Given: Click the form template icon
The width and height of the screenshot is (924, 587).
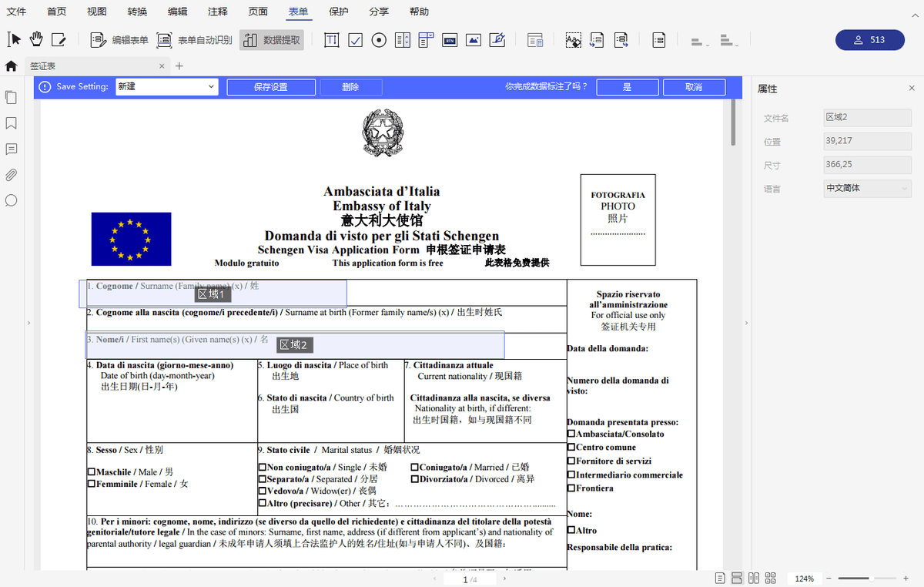Looking at the screenshot, I should tap(658, 40).
